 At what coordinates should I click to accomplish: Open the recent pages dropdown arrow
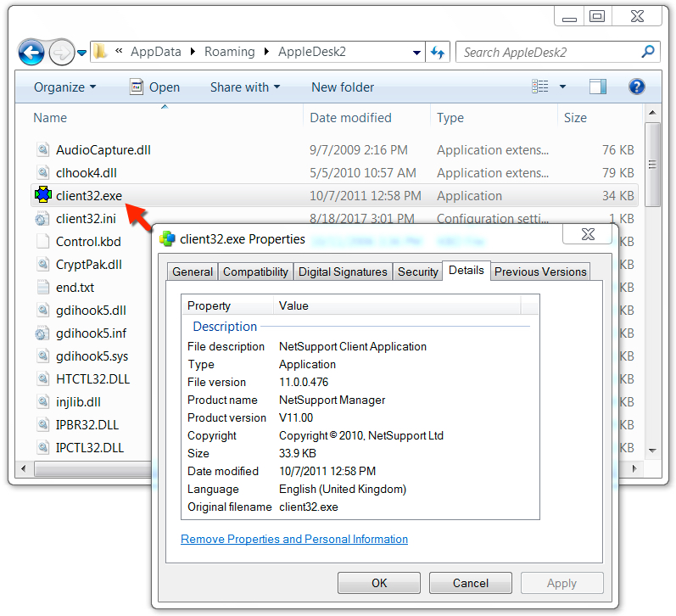click(x=81, y=53)
